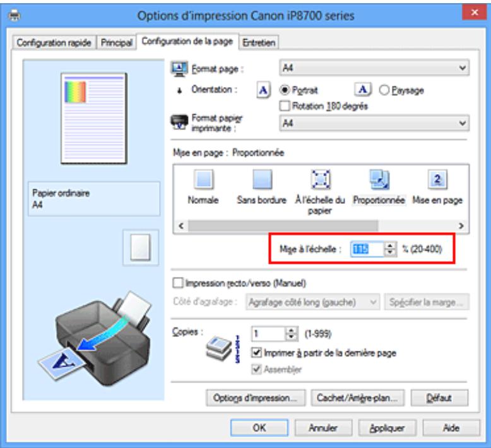Click the Défaut button

(439, 398)
